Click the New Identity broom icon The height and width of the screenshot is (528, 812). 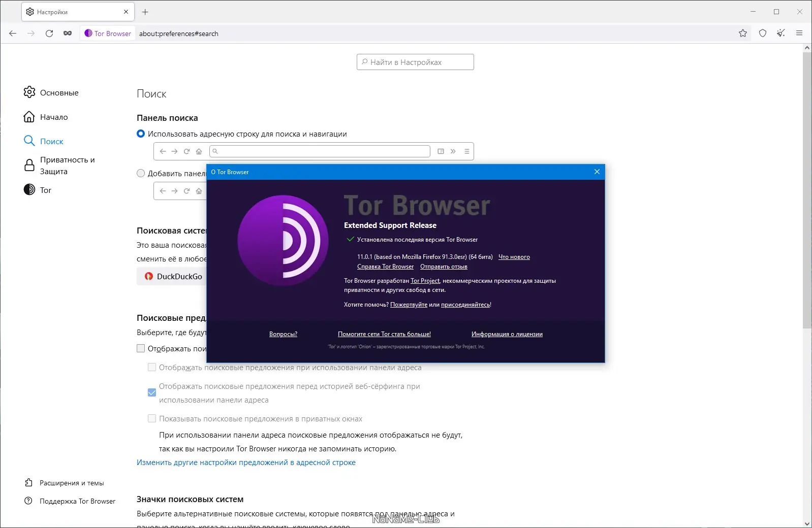781,34
